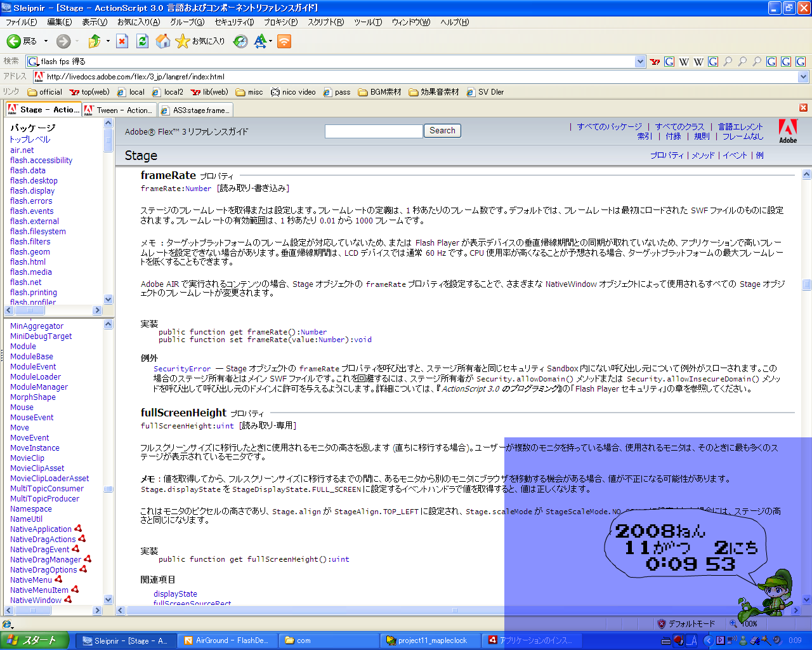Open the history clock icon

240,41
